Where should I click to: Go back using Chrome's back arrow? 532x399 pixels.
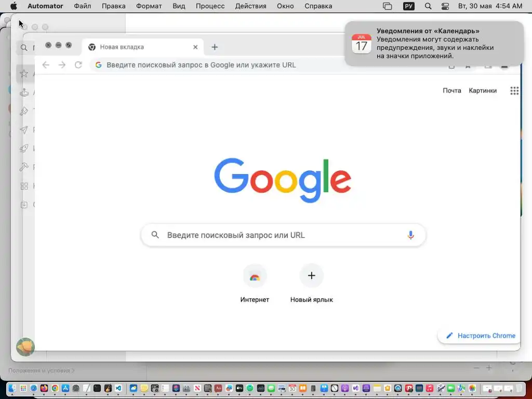tap(46, 65)
